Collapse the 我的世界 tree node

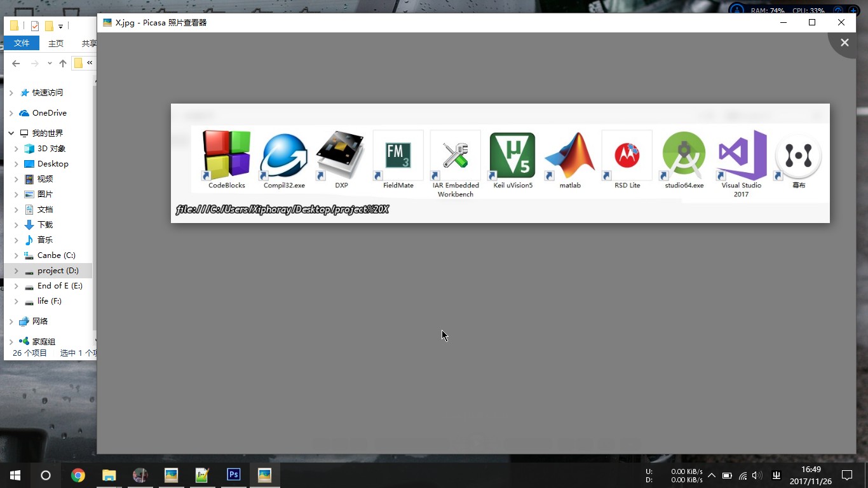[11, 133]
